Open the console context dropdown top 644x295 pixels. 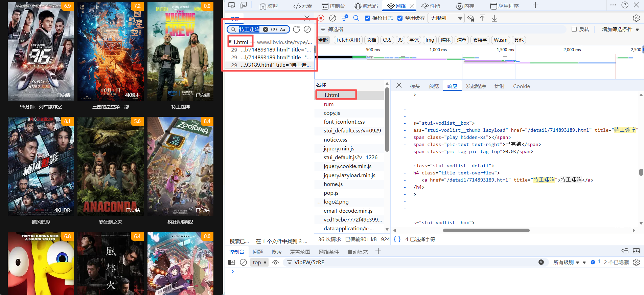tap(259, 262)
